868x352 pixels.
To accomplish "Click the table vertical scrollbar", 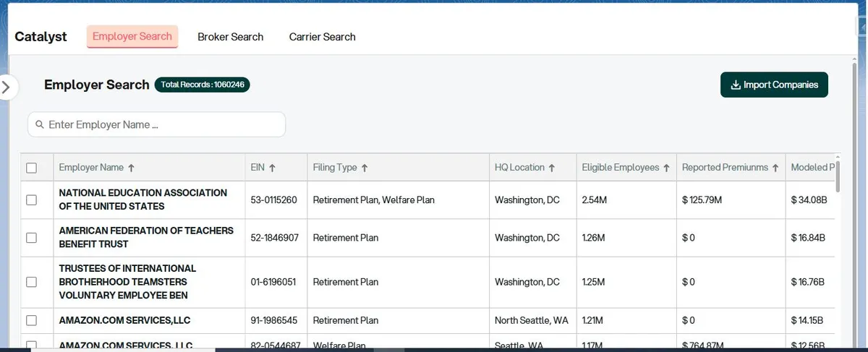I will (838, 175).
